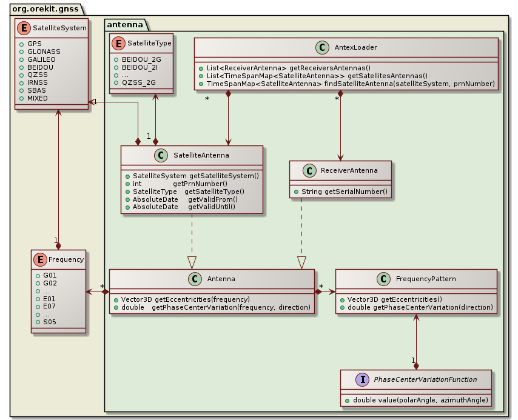Click the class icon on FrequencyPattern

pyautogui.click(x=383, y=279)
